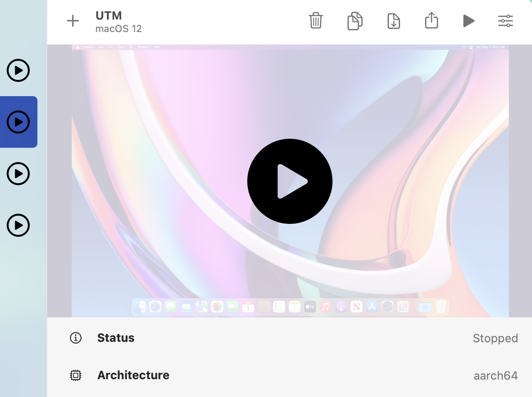The width and height of the screenshot is (532, 397).
Task: Select the third VM in sidebar
Action: (18, 174)
